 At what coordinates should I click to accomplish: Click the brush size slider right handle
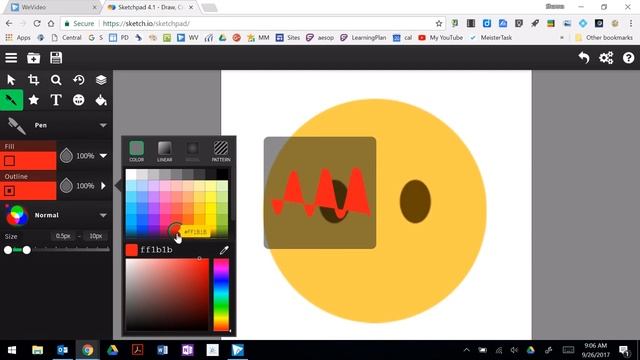tap(27, 250)
